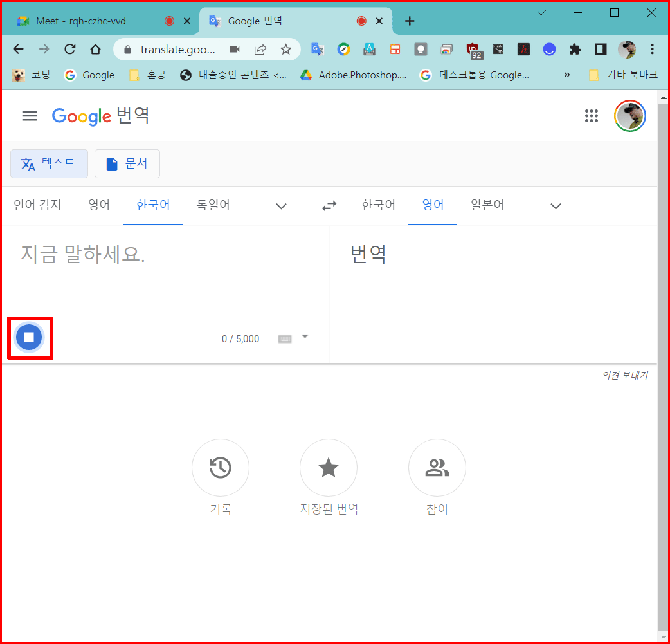670x644 pixels.
Task: Open the 기타 북마크 folder
Action: [623, 75]
